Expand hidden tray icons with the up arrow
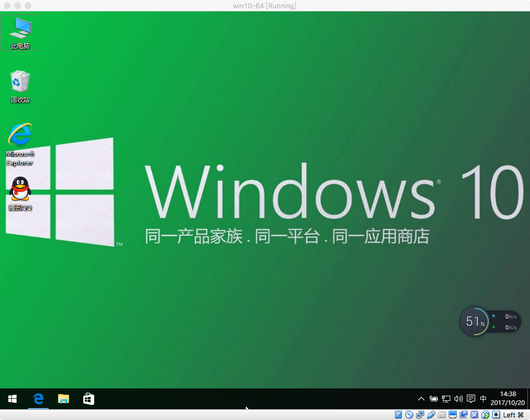The width and height of the screenshot is (530, 420). point(421,399)
